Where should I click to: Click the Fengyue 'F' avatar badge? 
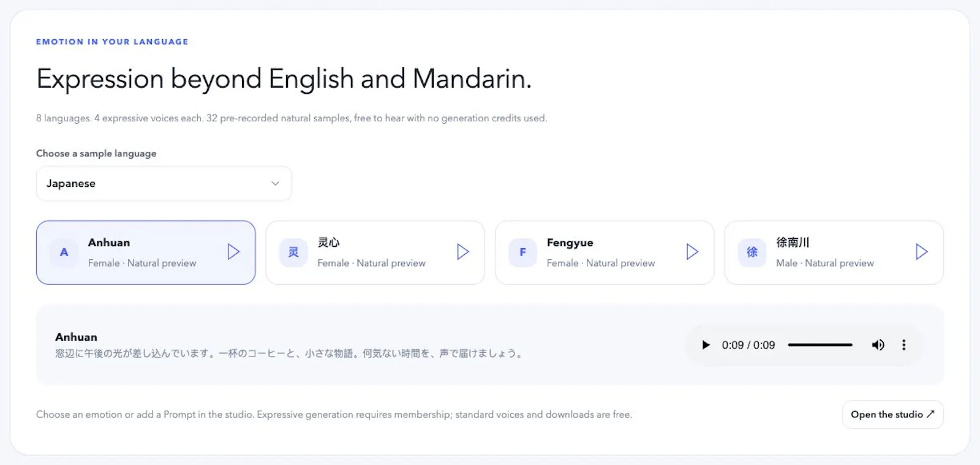click(x=523, y=252)
